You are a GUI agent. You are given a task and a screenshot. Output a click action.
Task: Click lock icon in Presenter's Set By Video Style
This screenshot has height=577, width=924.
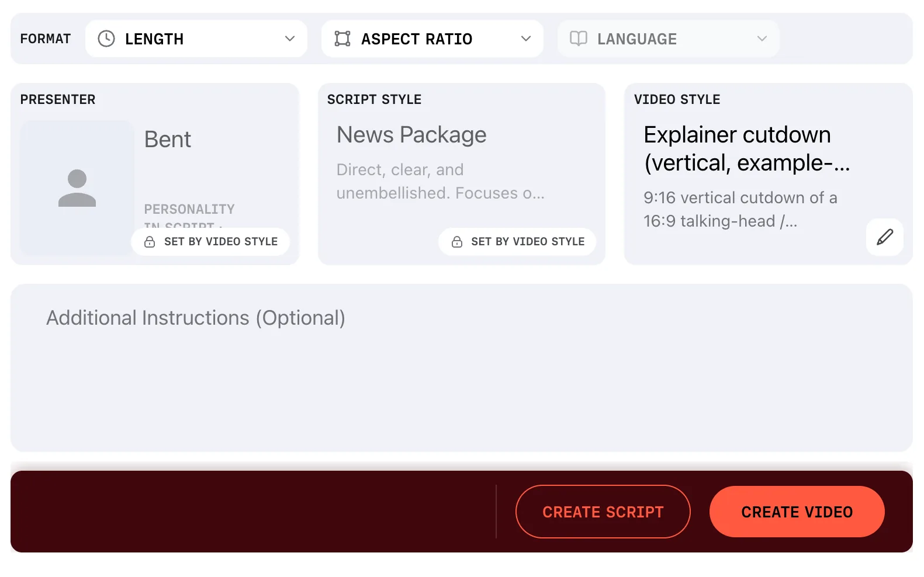pyautogui.click(x=150, y=242)
